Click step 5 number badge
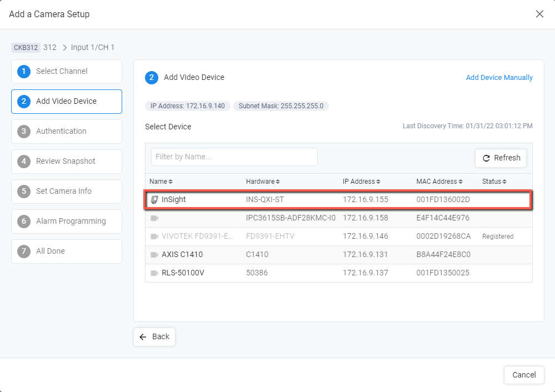The height and width of the screenshot is (392, 555). point(24,192)
